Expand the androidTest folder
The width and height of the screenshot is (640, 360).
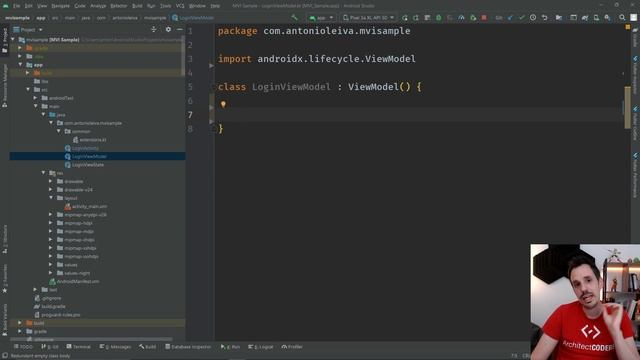pos(36,98)
